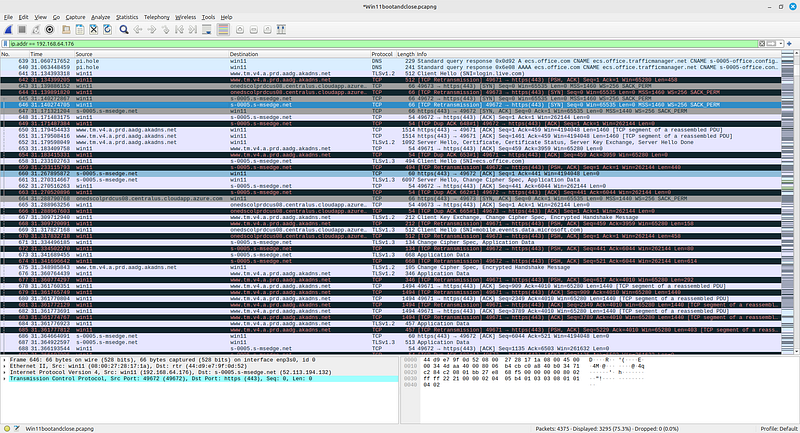800x433 pixels.
Task: Apply the display filter with the arrow button
Action: (x=771, y=44)
